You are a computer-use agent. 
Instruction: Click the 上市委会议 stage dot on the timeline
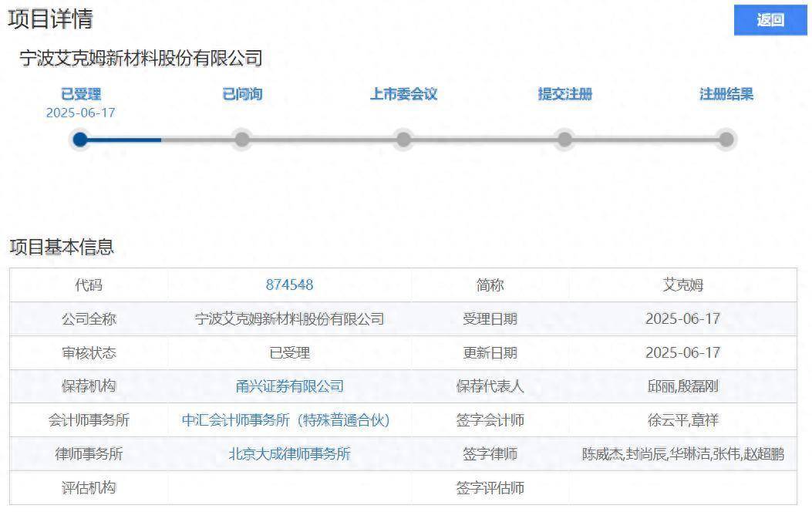(403, 140)
